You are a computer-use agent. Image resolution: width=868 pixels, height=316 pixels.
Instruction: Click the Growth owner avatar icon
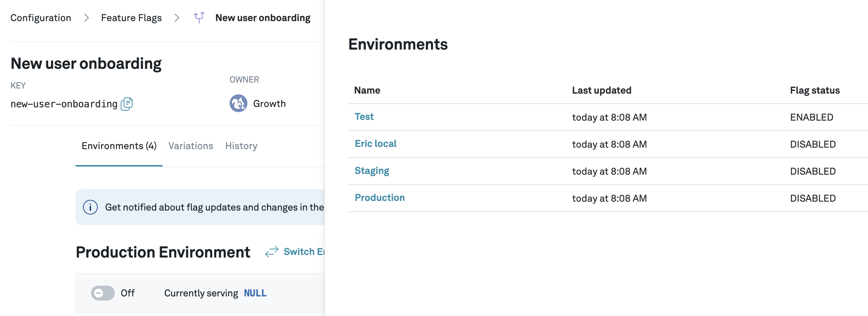238,103
